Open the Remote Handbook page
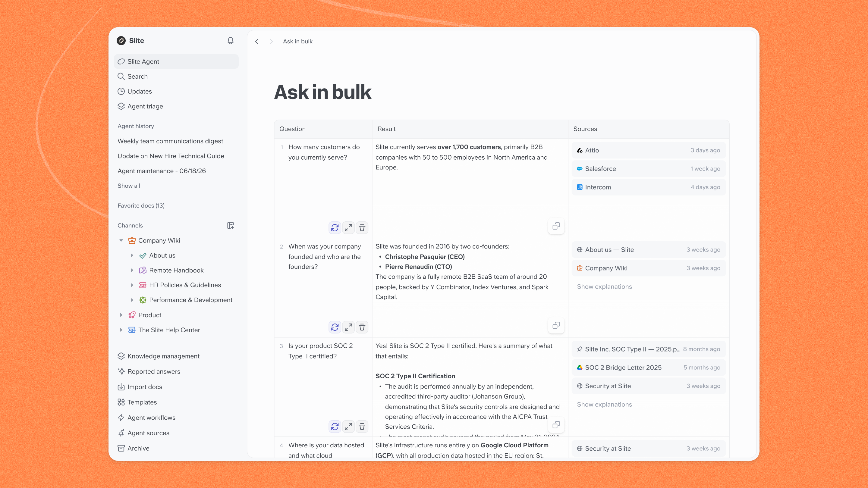This screenshot has height=488, width=868. pyautogui.click(x=176, y=270)
